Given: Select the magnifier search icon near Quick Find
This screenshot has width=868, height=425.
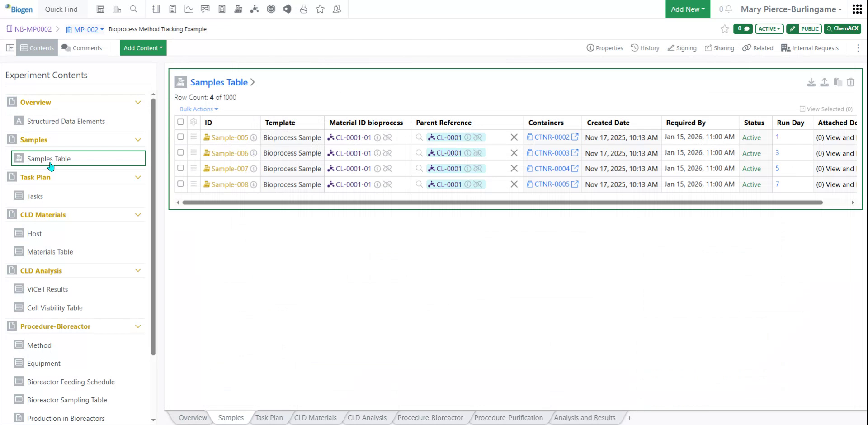Looking at the screenshot, I should pyautogui.click(x=134, y=9).
